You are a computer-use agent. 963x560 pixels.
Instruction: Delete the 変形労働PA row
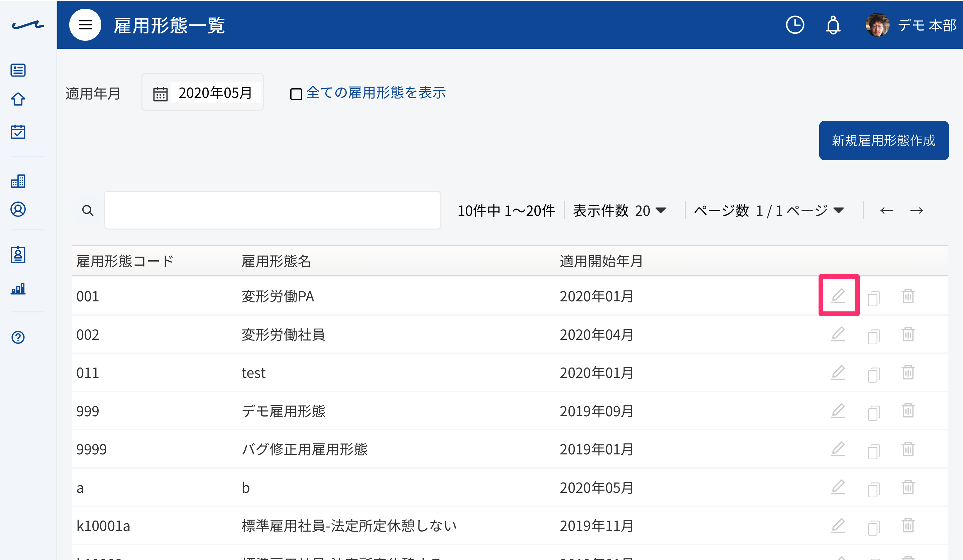tap(908, 296)
